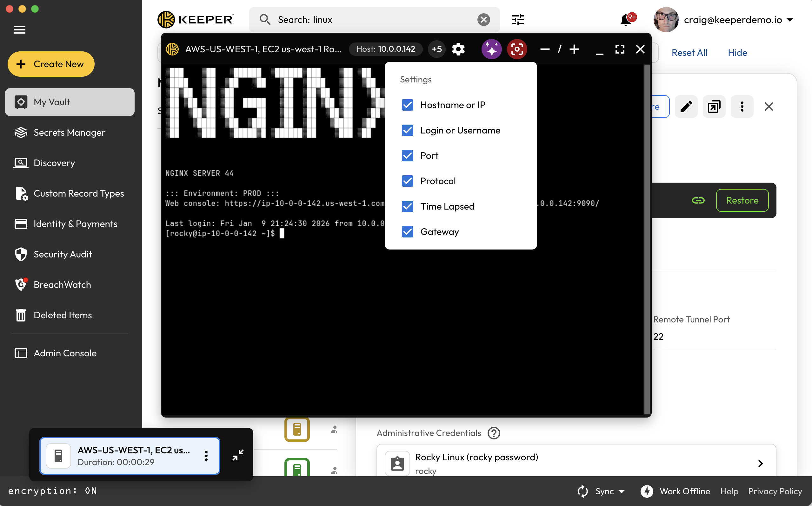Disable the Gateway checkbox
This screenshot has height=506, width=812.
[407, 232]
